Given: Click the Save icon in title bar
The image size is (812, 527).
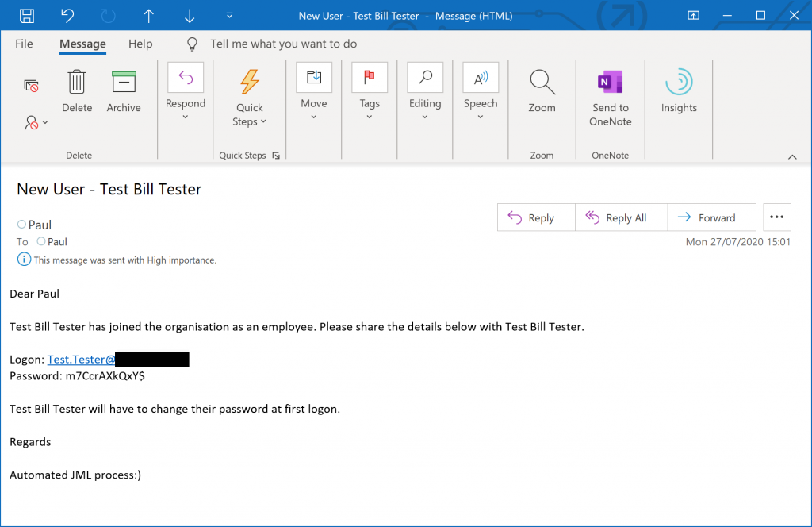Looking at the screenshot, I should tap(26, 16).
